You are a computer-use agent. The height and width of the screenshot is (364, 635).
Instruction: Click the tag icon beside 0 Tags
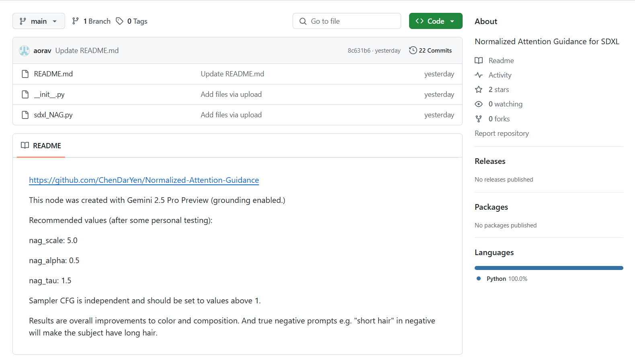tap(119, 21)
